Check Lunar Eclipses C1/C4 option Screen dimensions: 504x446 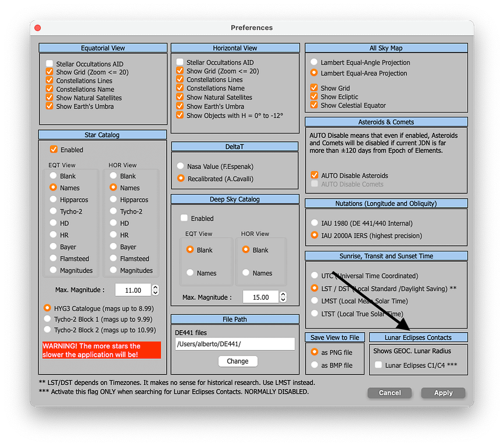(x=378, y=365)
